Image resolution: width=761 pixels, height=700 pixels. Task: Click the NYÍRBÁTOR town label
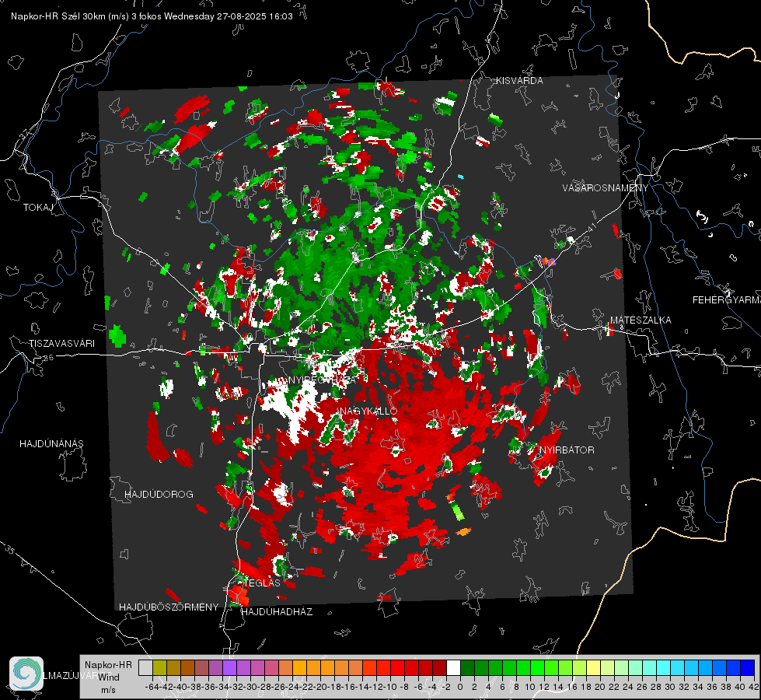(x=567, y=450)
